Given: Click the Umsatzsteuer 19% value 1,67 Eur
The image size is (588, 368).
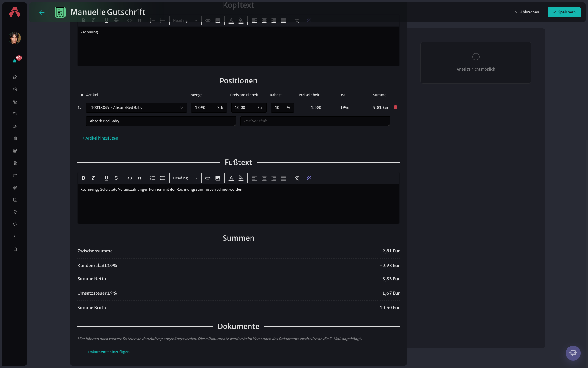Looking at the screenshot, I should point(391,293).
